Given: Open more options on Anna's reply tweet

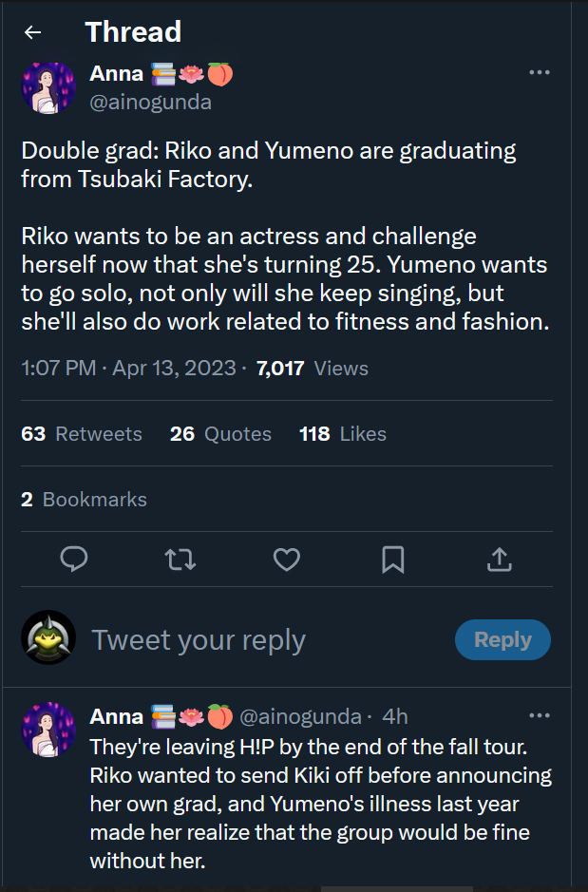Looking at the screenshot, I should click(x=539, y=715).
